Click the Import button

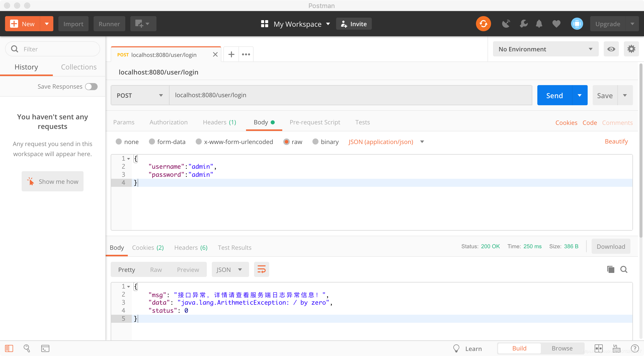click(73, 24)
